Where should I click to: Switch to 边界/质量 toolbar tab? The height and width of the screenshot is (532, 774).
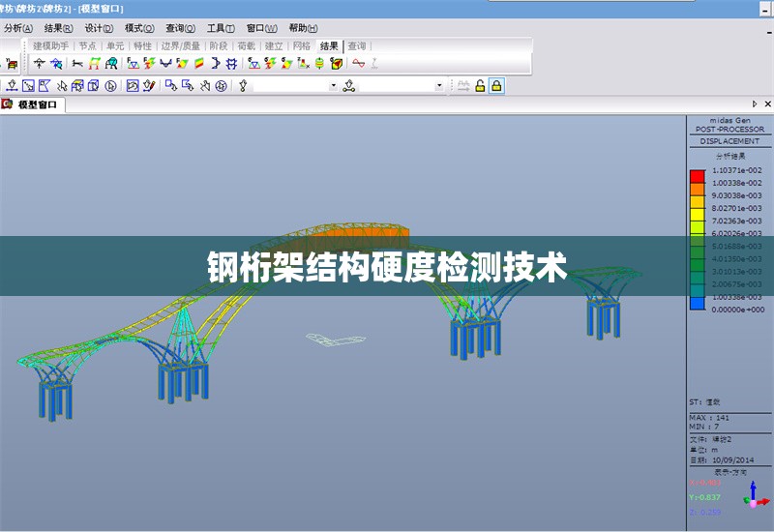coord(181,45)
